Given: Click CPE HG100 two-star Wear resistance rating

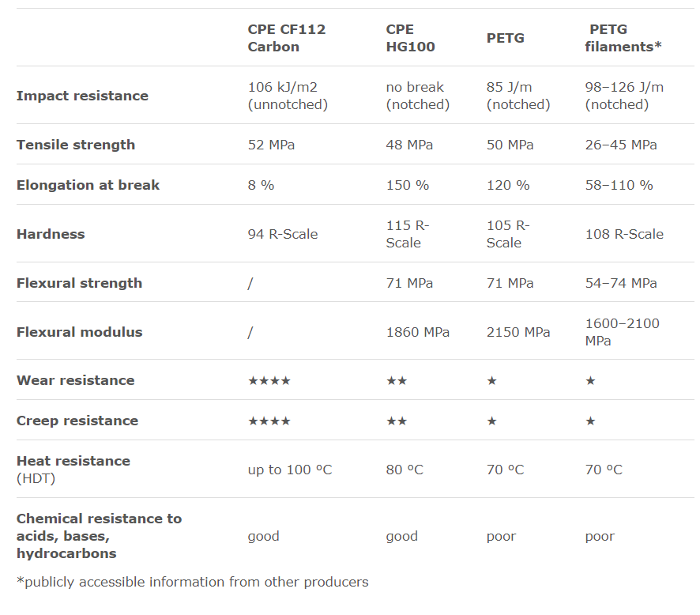Looking at the screenshot, I should [x=397, y=380].
